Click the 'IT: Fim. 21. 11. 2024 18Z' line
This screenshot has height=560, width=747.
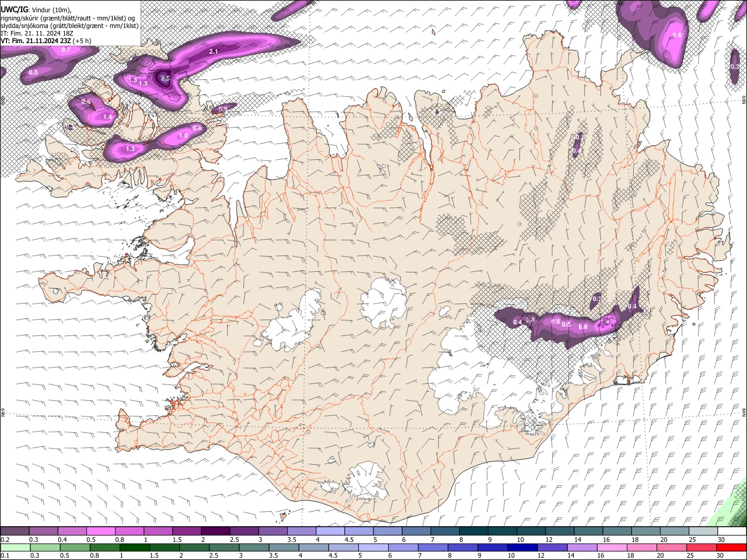37,33
